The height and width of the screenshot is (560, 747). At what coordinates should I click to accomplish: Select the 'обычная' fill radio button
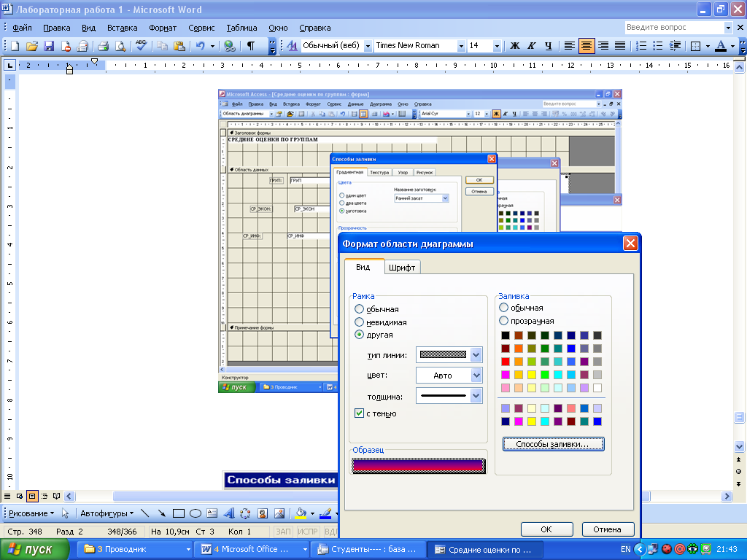pyautogui.click(x=503, y=308)
